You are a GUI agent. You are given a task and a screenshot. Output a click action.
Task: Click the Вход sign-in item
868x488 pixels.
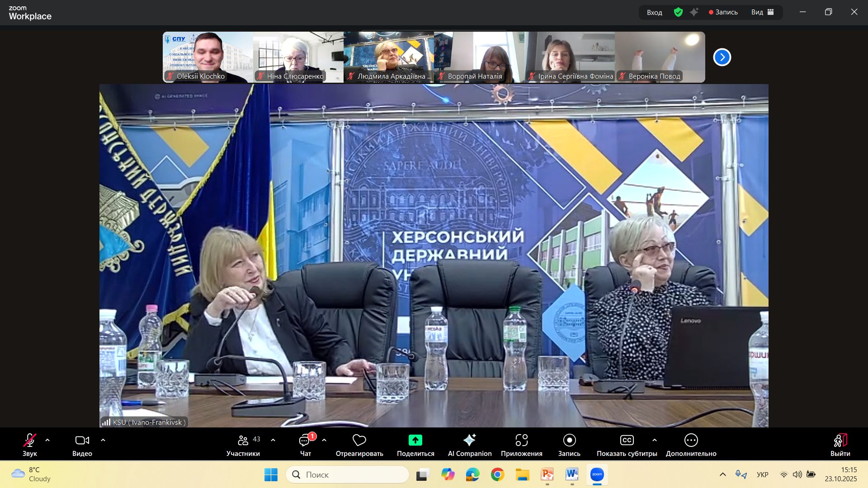(x=654, y=12)
